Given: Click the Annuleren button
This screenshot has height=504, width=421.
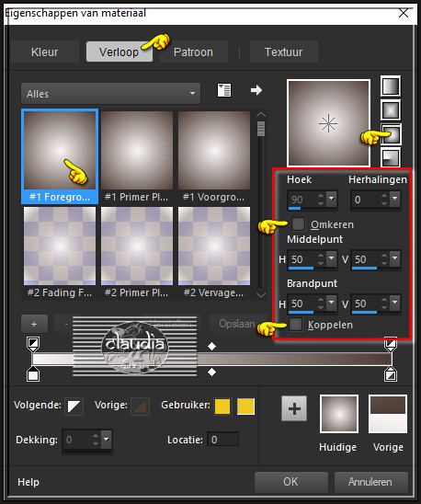Looking at the screenshot, I should [370, 482].
